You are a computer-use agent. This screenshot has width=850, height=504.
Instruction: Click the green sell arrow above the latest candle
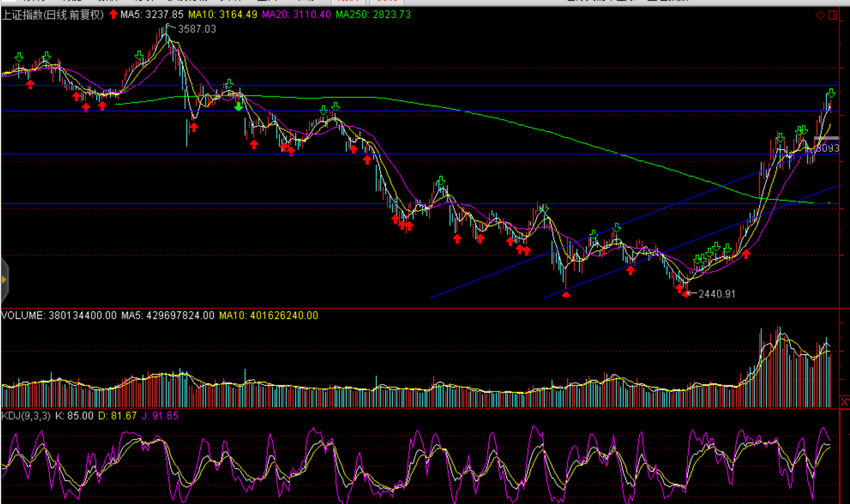(x=831, y=93)
